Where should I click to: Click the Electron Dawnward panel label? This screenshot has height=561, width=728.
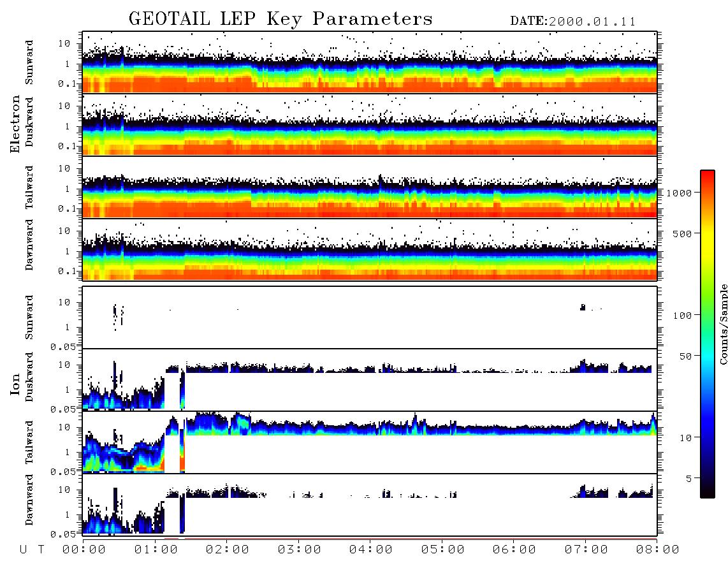coord(29,245)
